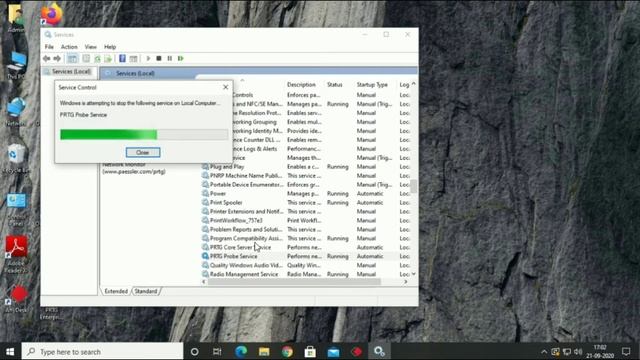640x360 pixels.
Task: Switch to the Extended tab
Action: point(116,291)
